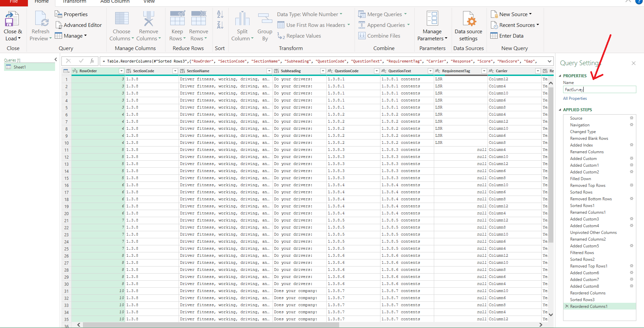
Task: Click the query Name input field
Action: (x=599, y=89)
